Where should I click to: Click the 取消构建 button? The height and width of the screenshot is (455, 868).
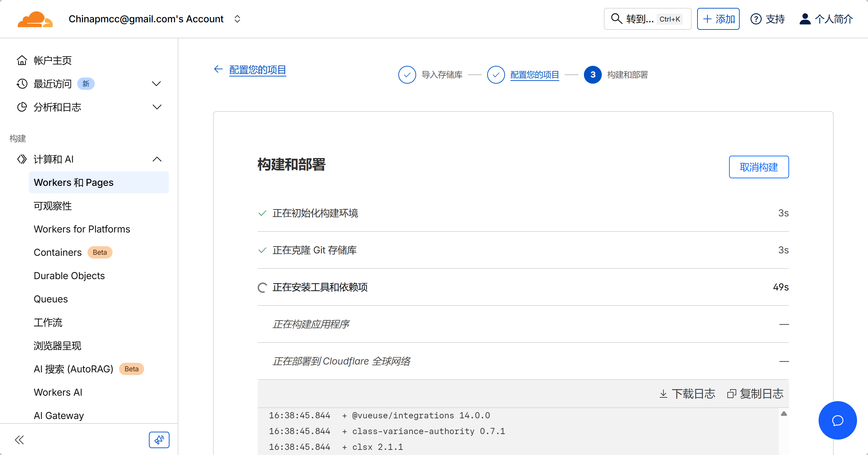click(x=759, y=167)
